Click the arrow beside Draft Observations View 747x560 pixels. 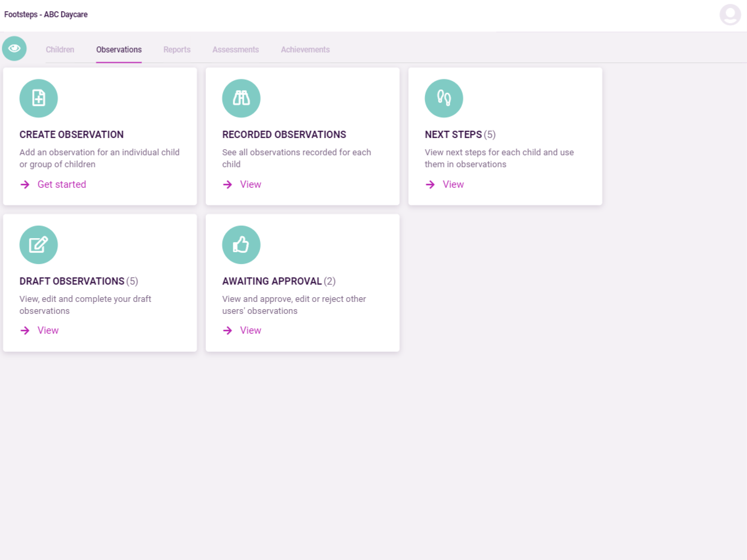click(x=25, y=330)
